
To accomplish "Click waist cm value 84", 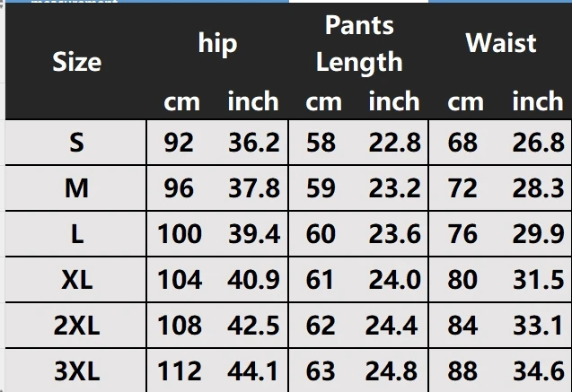I will pos(462,326).
